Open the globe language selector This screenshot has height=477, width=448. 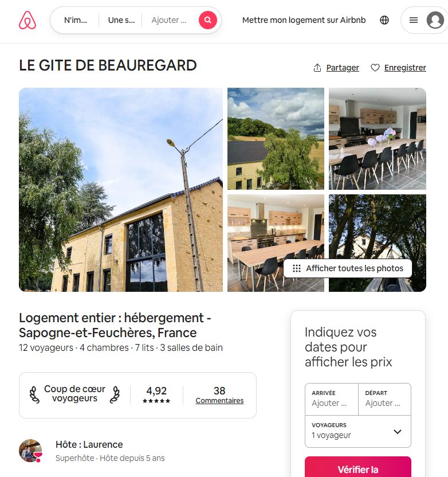pos(384,20)
